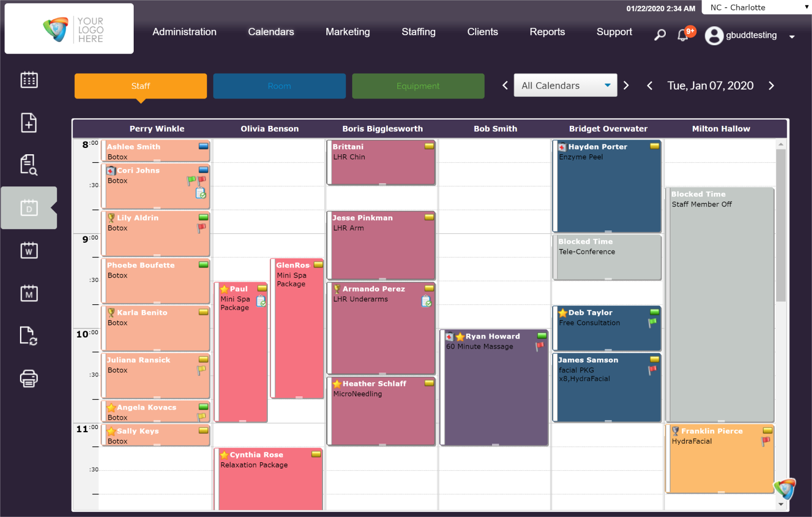Image resolution: width=812 pixels, height=517 pixels.
Task: Click the Perry Winkle column header
Action: pos(157,128)
